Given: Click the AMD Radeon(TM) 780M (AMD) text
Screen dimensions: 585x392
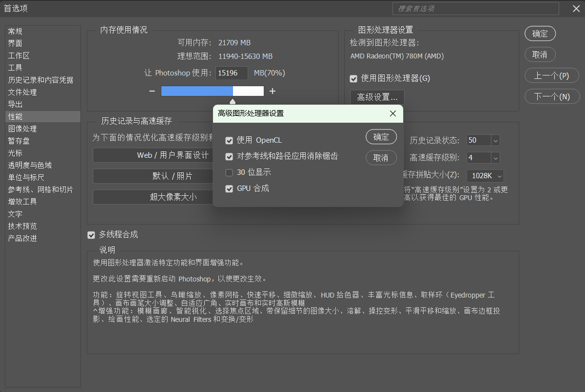Looking at the screenshot, I should (397, 56).
